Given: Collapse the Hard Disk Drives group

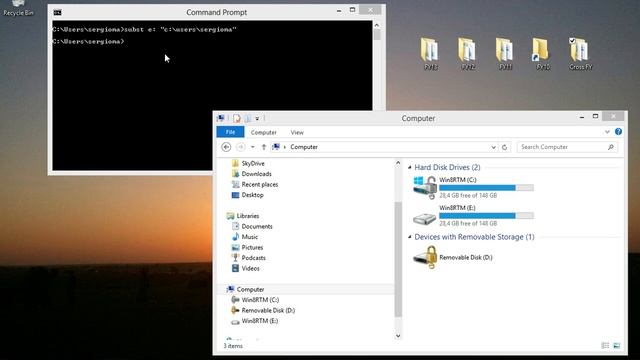Looking at the screenshot, I should 409,167.
